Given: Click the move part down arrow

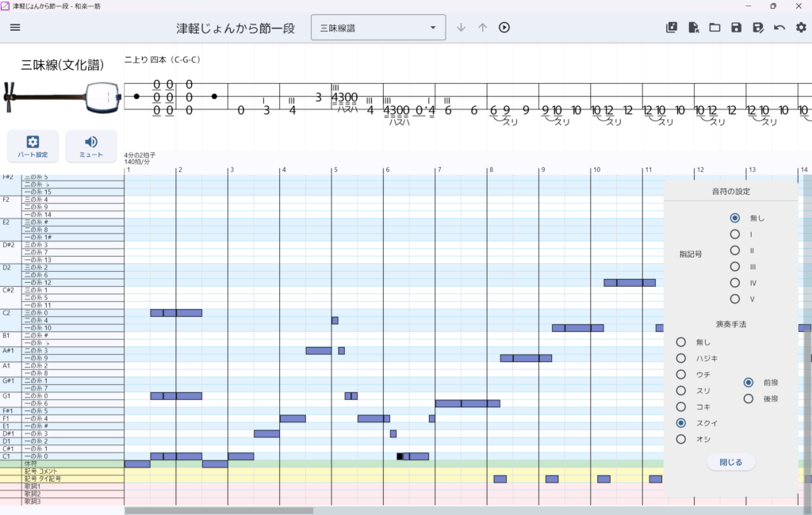Looking at the screenshot, I should point(462,28).
